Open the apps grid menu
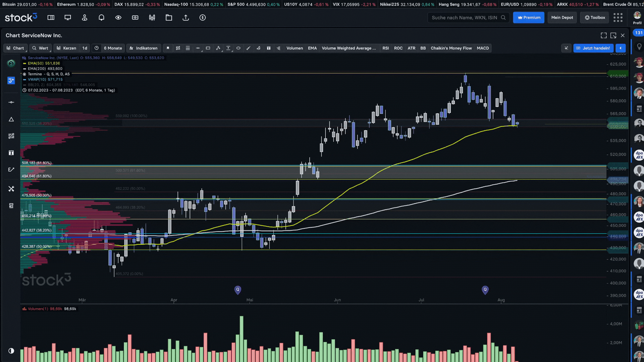This screenshot has height=362, width=644. pos(618,17)
